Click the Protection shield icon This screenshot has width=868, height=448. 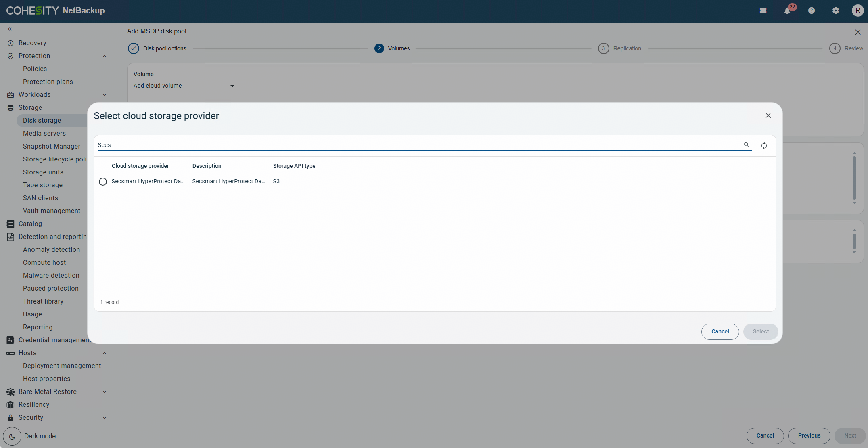[x=10, y=56]
